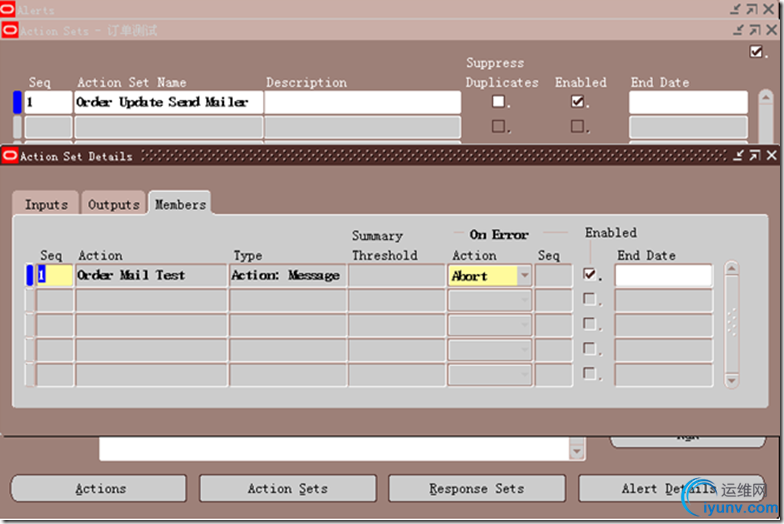Open the Inputs tab
Image resolution: width=784 pixels, height=524 pixels.
pos(46,204)
